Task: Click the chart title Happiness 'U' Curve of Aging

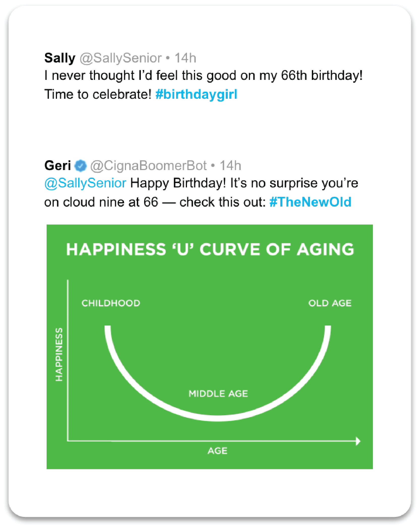Action: pos(210,249)
